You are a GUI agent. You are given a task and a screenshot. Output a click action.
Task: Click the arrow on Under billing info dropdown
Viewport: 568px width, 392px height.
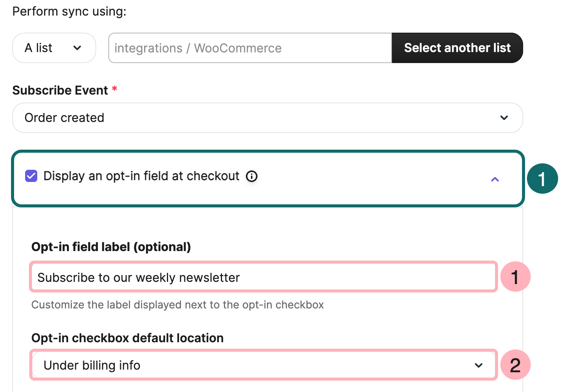[479, 365]
